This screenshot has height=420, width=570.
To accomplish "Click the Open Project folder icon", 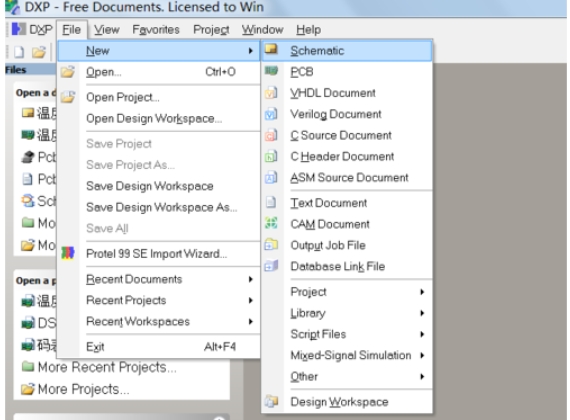I will pos(68,97).
